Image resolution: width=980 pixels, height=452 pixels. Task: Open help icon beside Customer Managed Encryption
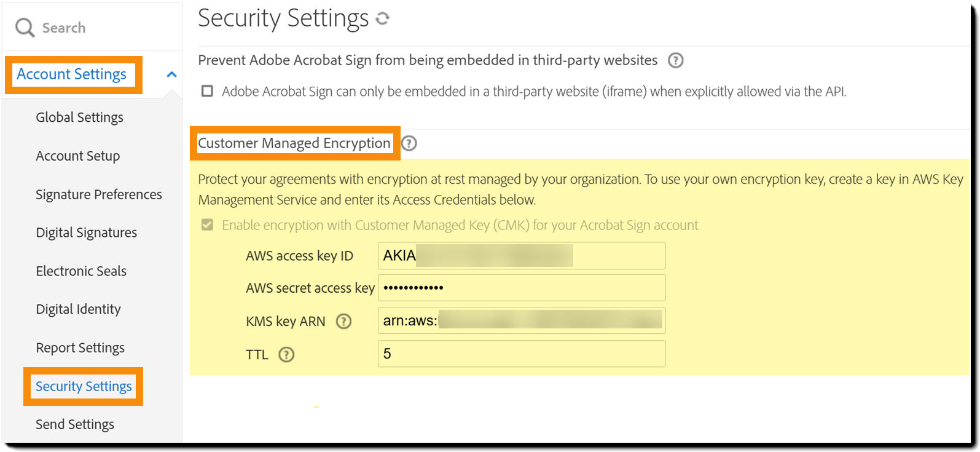(x=409, y=143)
